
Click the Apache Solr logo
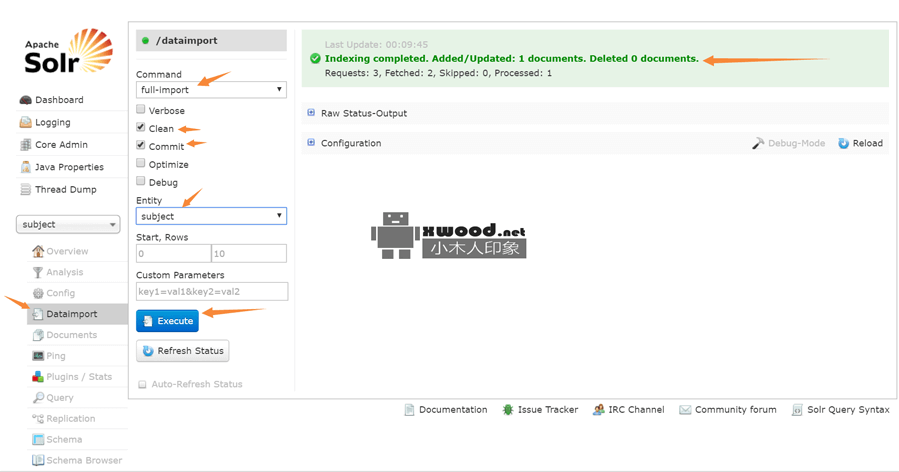pyautogui.click(x=68, y=51)
